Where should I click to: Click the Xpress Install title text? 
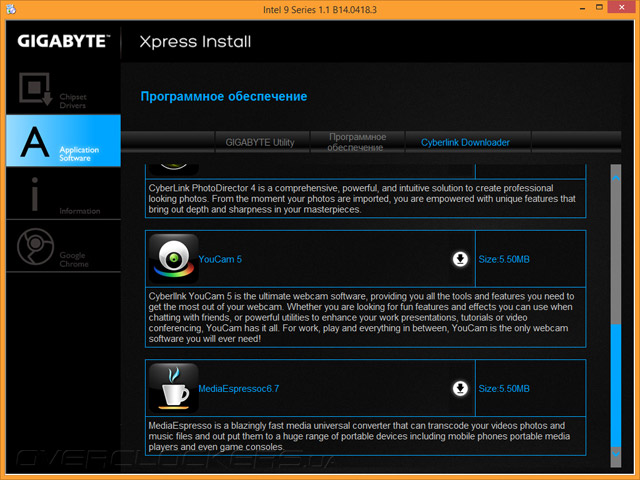pyautogui.click(x=195, y=42)
